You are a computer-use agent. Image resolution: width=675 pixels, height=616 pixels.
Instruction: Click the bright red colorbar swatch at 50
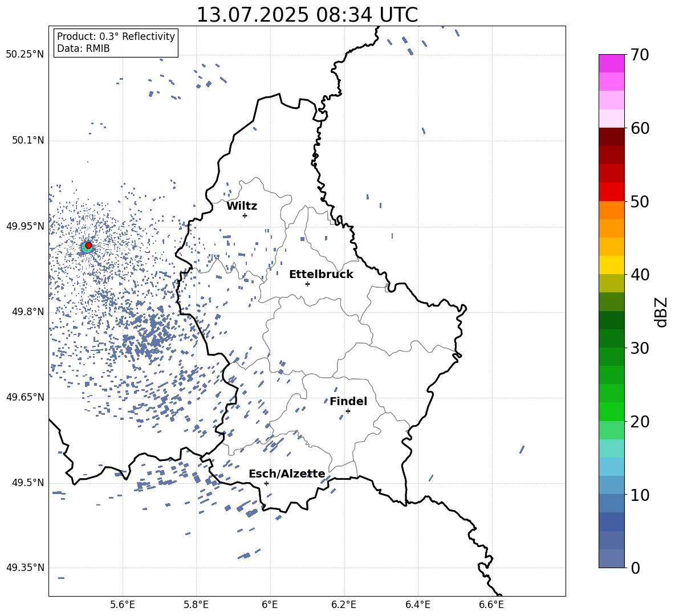click(611, 192)
